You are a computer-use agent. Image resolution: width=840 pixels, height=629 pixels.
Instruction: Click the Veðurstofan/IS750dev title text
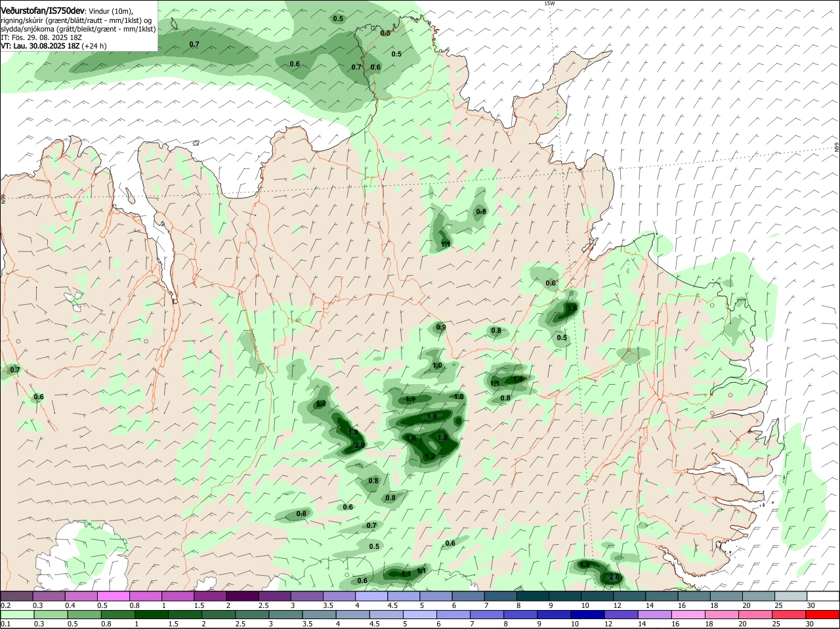click(x=43, y=11)
